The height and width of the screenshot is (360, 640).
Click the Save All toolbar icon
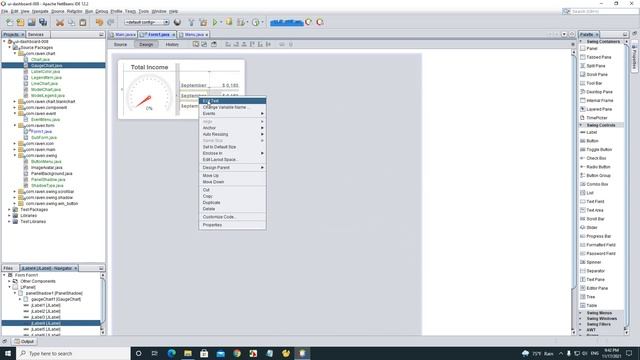coord(43,22)
